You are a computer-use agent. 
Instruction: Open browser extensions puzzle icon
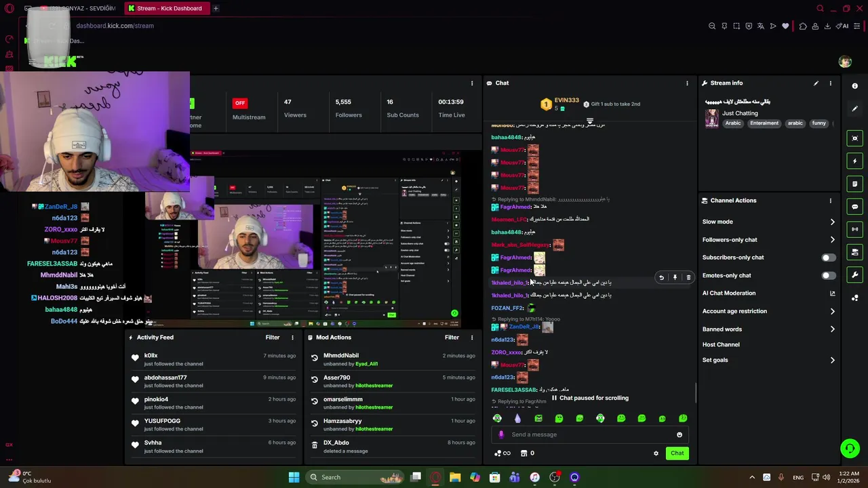[803, 26]
